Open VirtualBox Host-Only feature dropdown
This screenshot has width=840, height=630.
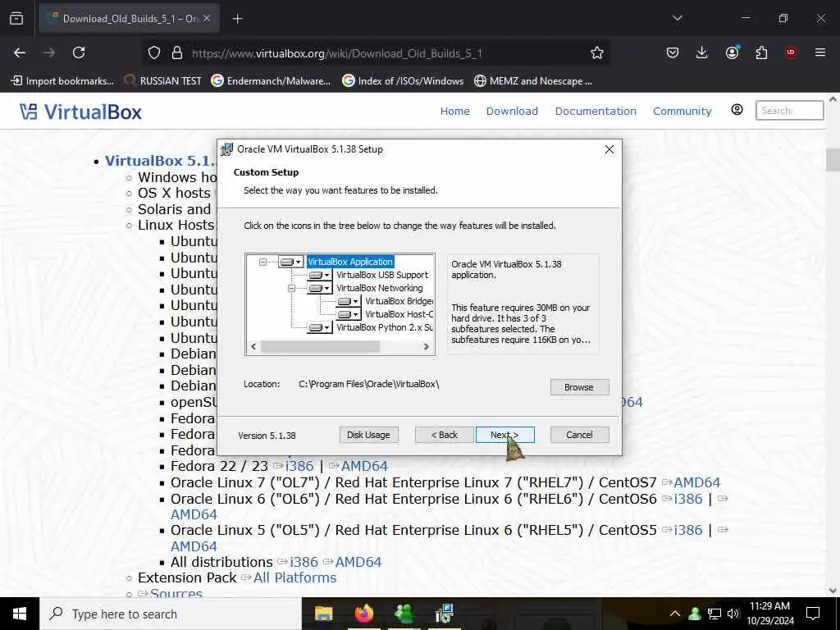point(348,314)
